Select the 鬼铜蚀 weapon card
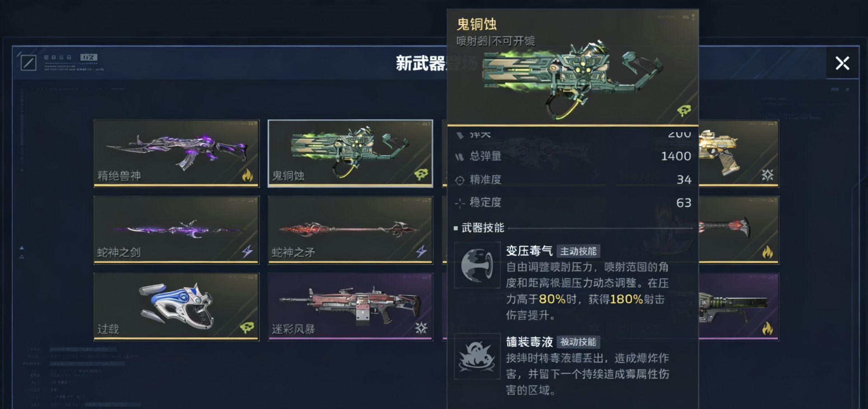This screenshot has height=409, width=868. [350, 153]
